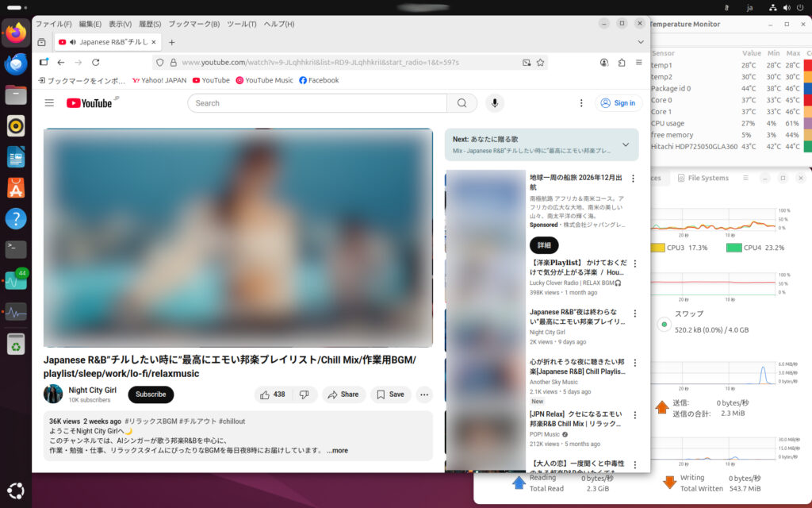Click the Firefox address bar URL
The image size is (812, 508).
[x=320, y=63]
